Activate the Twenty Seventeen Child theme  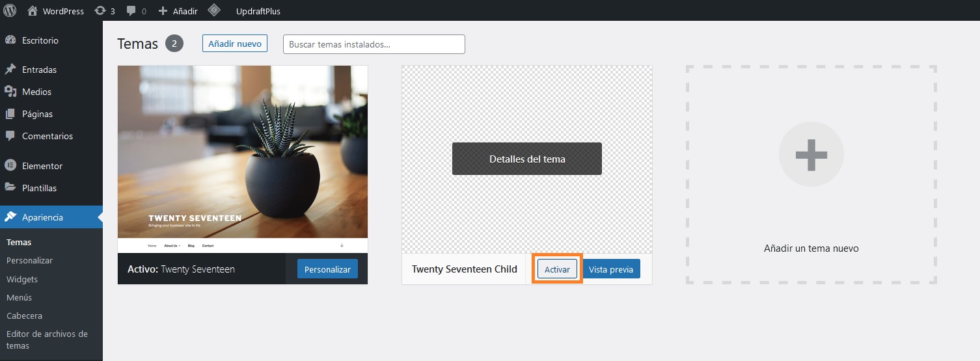point(557,269)
